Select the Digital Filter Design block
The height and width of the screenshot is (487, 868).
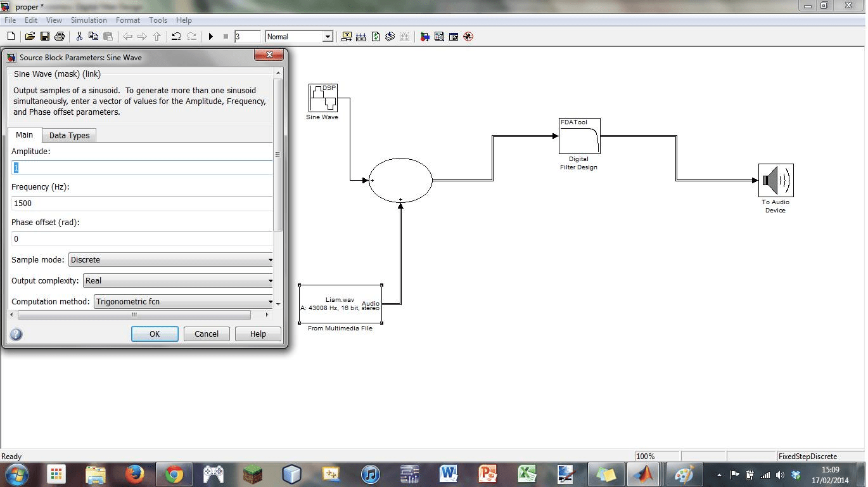click(579, 136)
